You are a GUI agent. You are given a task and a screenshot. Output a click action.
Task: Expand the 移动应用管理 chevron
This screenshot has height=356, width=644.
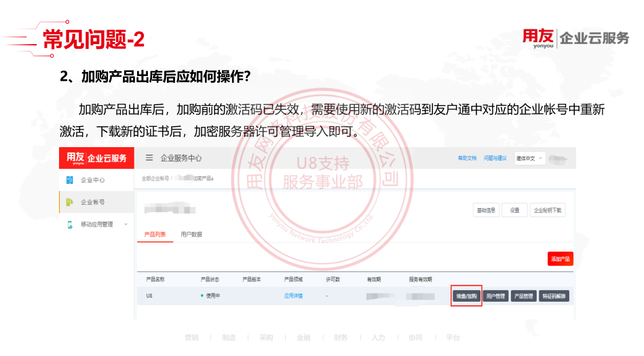pyautogui.click(x=126, y=224)
